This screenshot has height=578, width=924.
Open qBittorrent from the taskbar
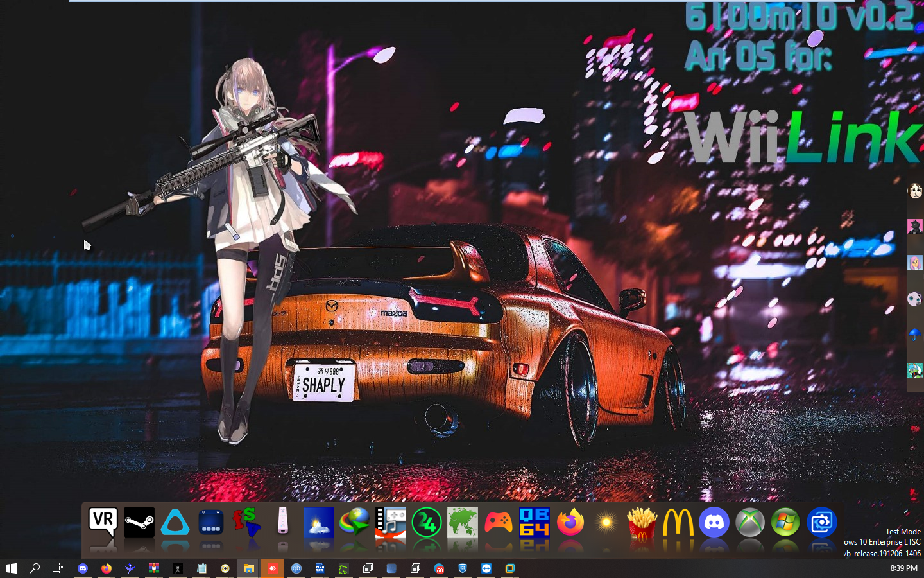pos(296,568)
